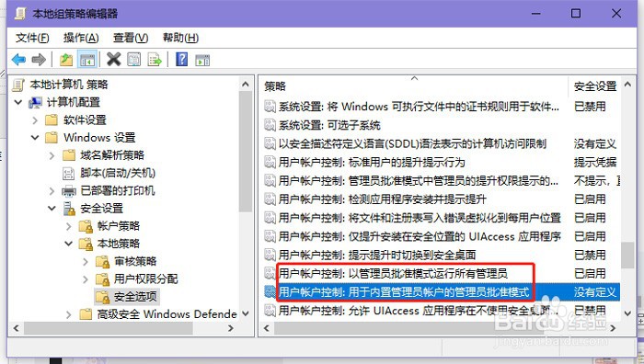Click the Delete X toolbar icon
The width and height of the screenshot is (644, 364).
click(114, 60)
